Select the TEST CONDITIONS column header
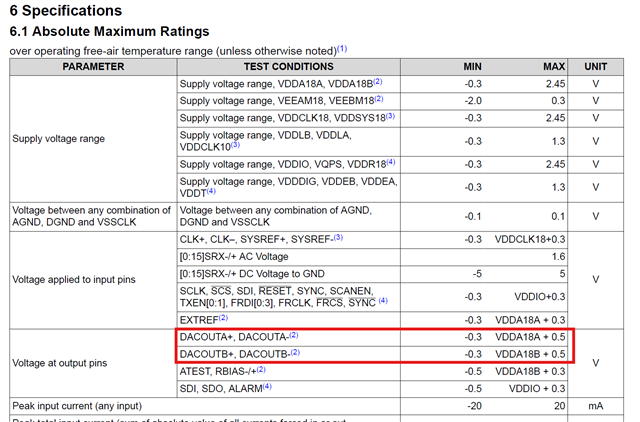 [289, 67]
